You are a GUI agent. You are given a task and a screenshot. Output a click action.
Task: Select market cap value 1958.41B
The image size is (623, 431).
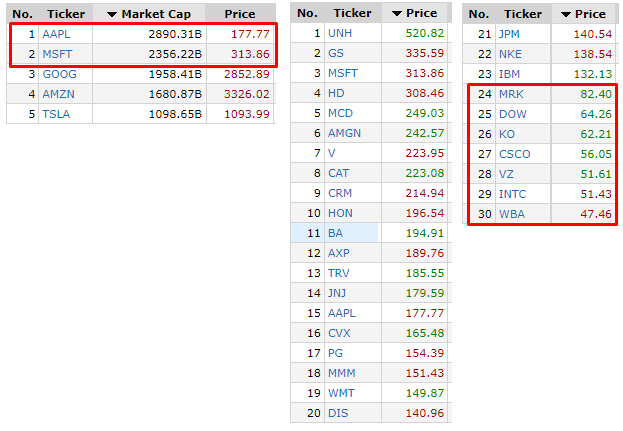point(175,74)
